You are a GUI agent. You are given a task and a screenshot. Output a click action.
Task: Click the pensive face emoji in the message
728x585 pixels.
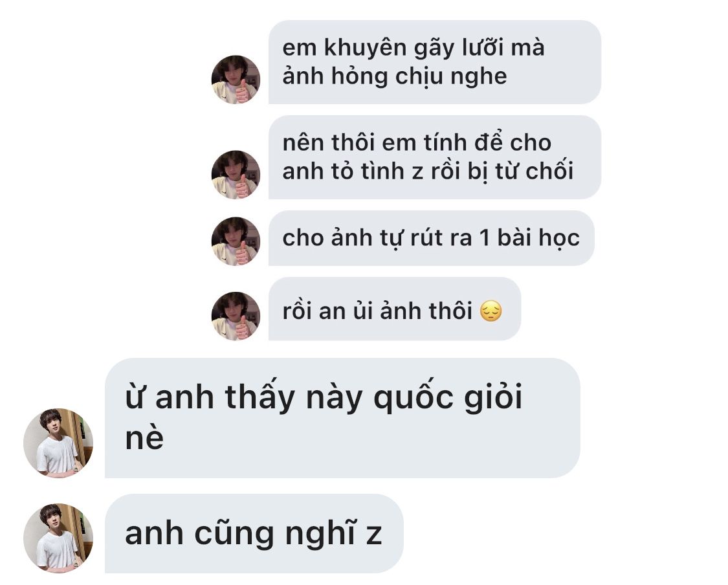pyautogui.click(x=491, y=311)
